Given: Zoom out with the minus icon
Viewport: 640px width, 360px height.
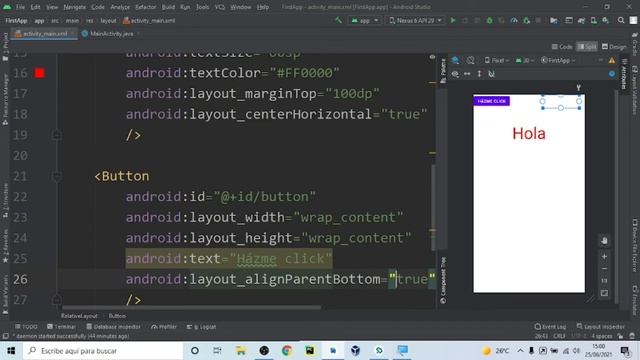Looking at the screenshot, I should 604,269.
